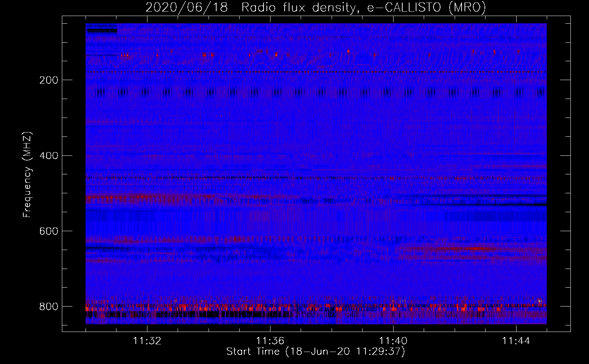This screenshot has height=364, width=589.
Task: Click the 200 frequency tick label
Action: [49, 80]
